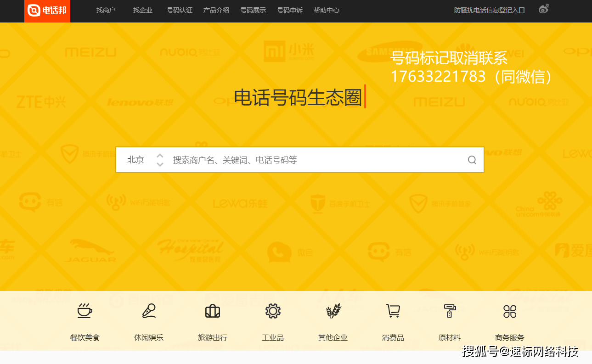Focus the 搜索商户名 search input field
The image size is (592, 364).
point(312,160)
